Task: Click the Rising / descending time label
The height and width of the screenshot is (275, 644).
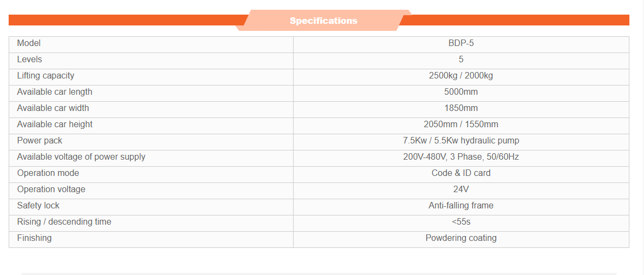Action: click(x=64, y=222)
